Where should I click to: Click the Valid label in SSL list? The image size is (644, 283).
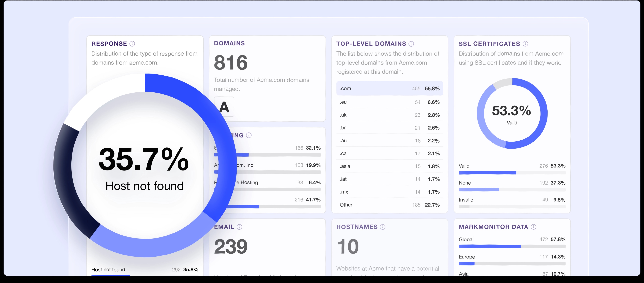click(464, 166)
